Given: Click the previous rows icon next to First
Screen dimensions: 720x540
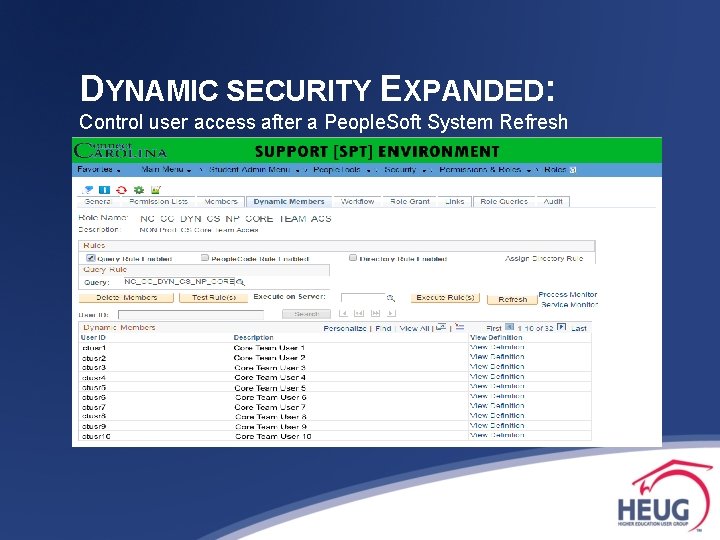Looking at the screenshot, I should (509, 327).
